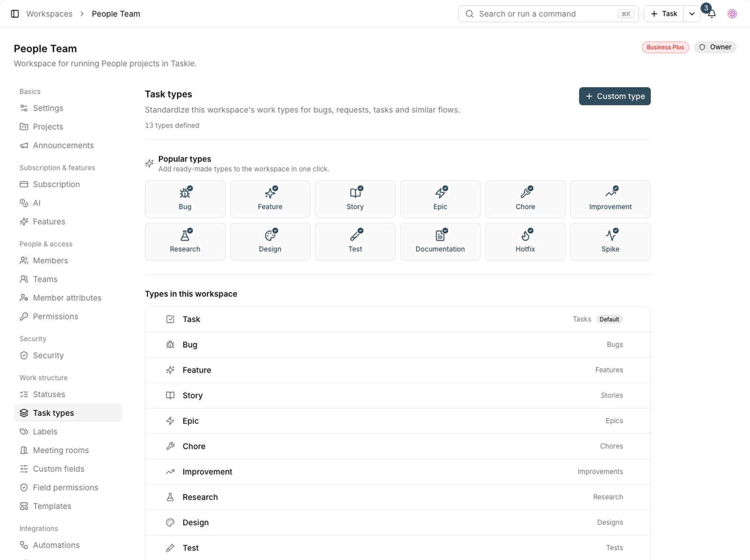Go to Workspaces breadcrumb link
The width and height of the screenshot is (750, 560).
(x=49, y=14)
